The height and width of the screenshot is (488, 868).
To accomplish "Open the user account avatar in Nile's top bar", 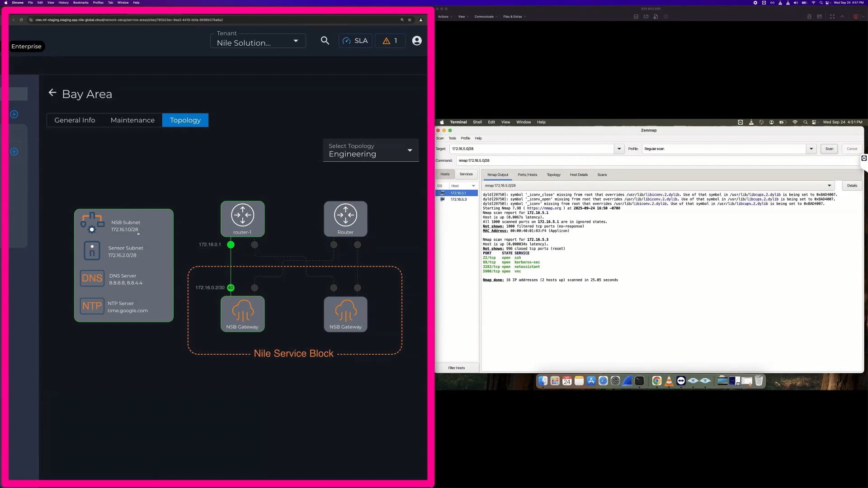I will pos(417,41).
